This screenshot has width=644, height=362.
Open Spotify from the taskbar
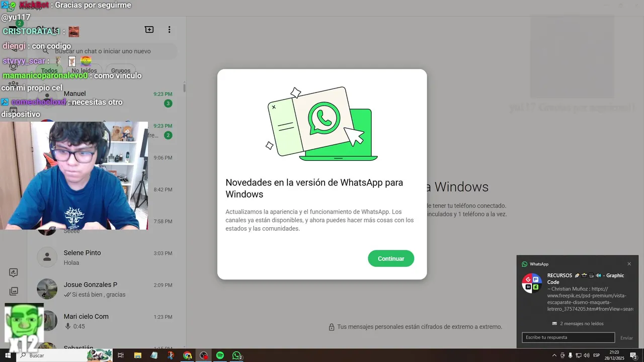(x=220, y=355)
